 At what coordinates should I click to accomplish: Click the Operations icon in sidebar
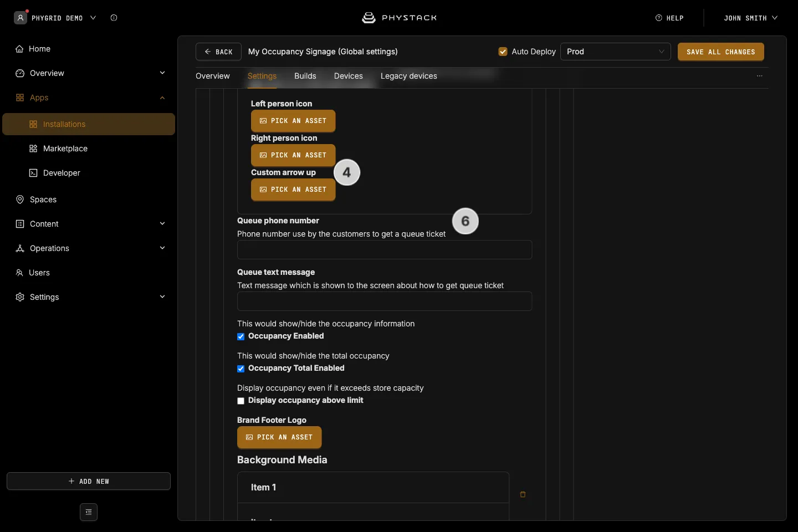point(20,248)
